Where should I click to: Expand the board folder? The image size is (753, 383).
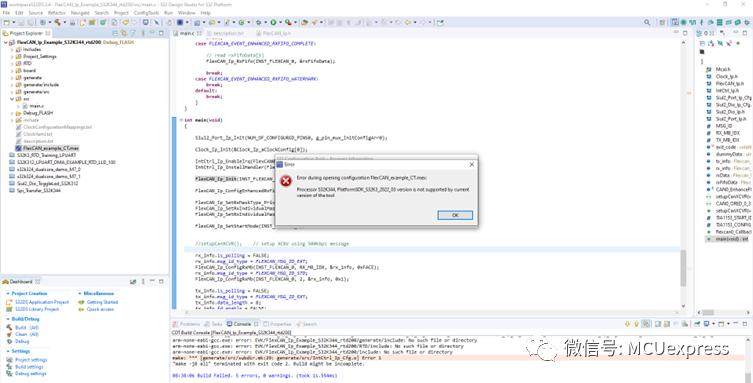(x=12, y=71)
